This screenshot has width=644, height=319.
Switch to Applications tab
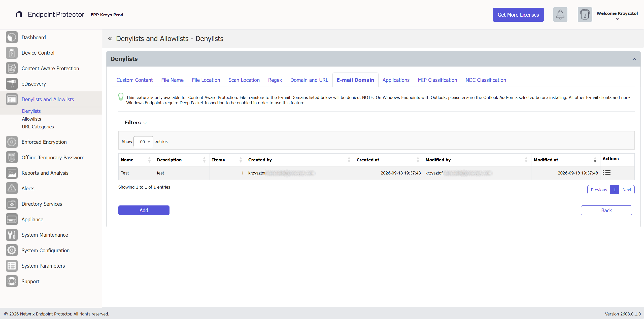pos(396,80)
